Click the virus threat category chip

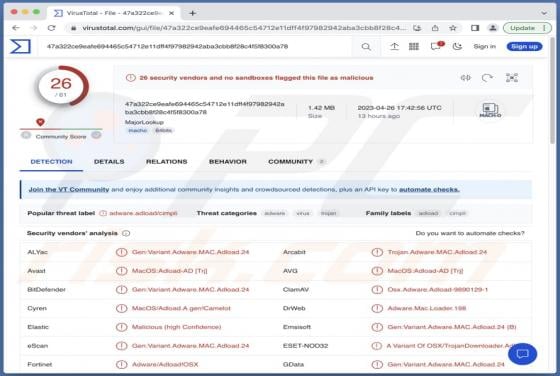coord(303,213)
